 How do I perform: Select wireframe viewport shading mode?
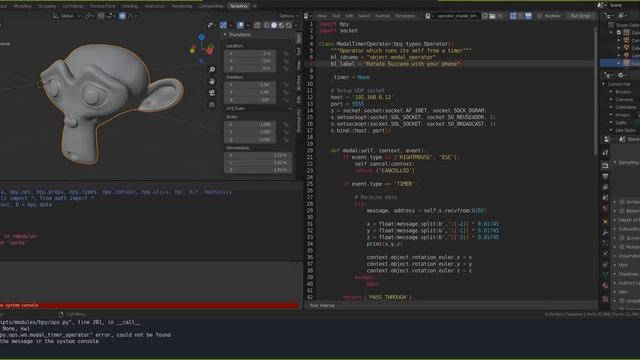point(267,25)
